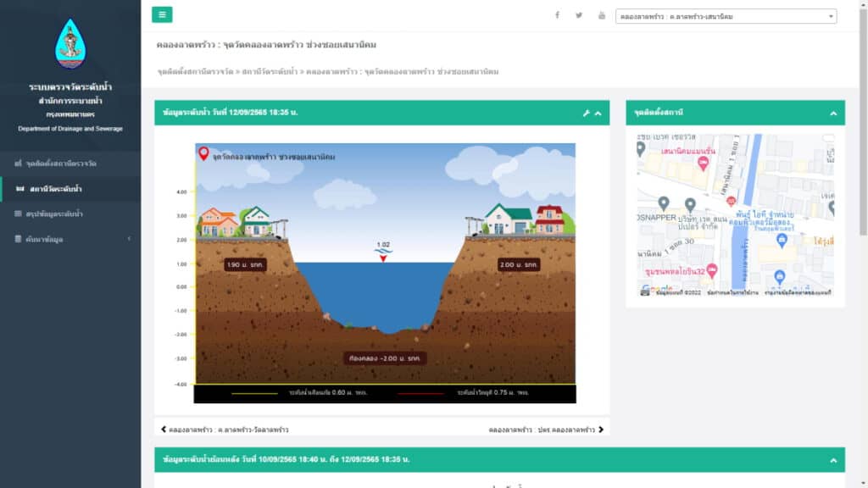
Task: Go to next station ปตร.คลองลาดพร้าว
Action: [547, 430]
